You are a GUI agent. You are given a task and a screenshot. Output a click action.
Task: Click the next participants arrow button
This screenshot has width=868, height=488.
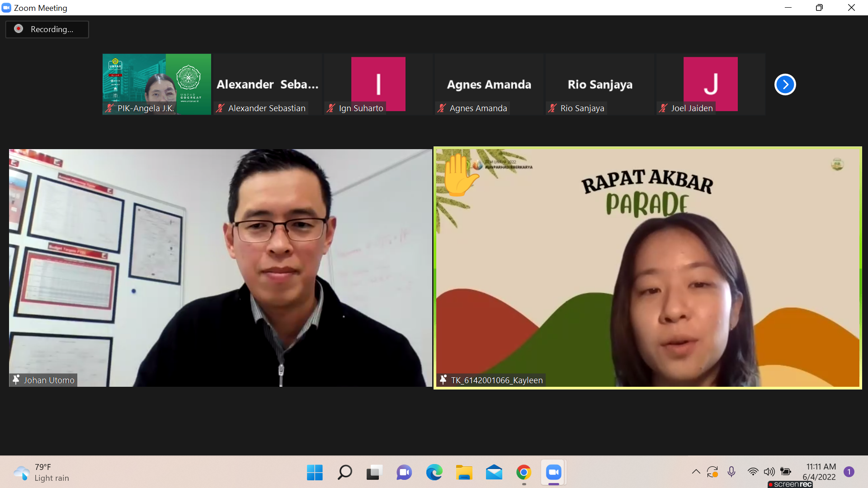[785, 84]
